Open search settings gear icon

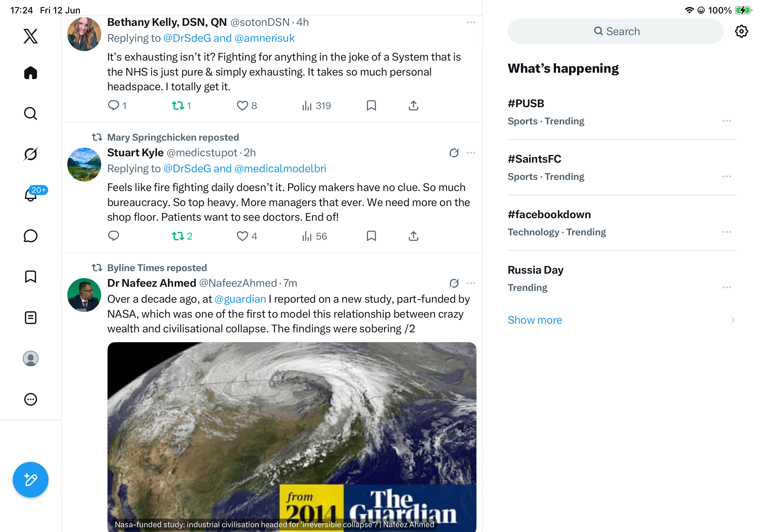(742, 31)
